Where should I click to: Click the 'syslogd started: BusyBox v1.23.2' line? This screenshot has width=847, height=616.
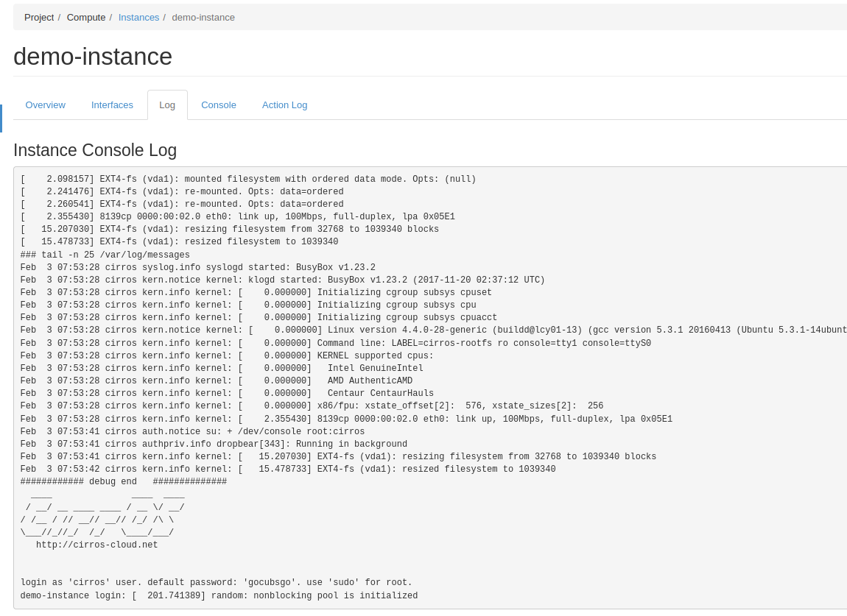(198, 267)
